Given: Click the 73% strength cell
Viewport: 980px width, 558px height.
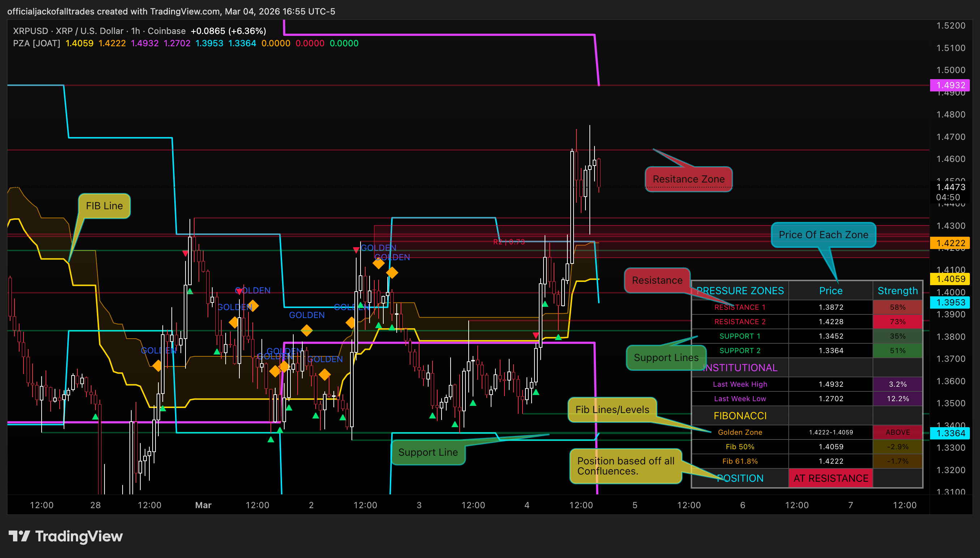Looking at the screenshot, I should click(898, 322).
